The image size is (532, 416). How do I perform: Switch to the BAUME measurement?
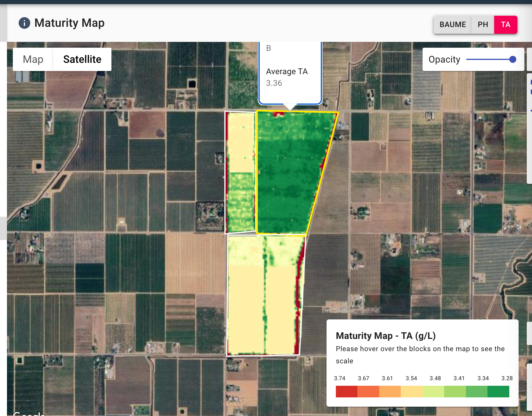click(453, 25)
